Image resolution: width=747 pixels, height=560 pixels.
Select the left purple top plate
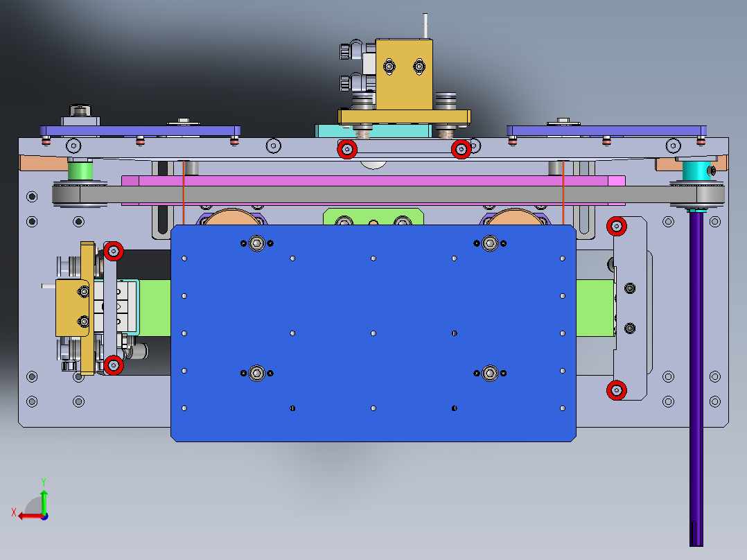(x=140, y=130)
